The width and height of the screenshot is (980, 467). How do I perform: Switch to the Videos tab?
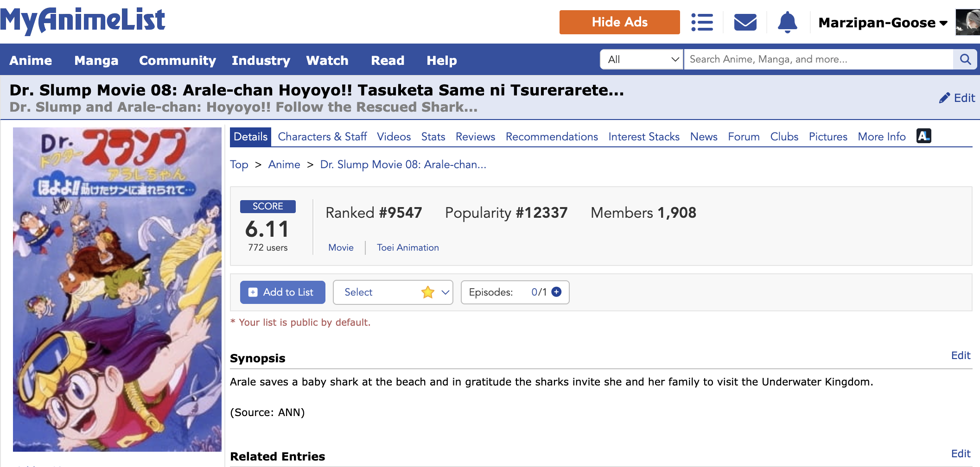pyautogui.click(x=394, y=137)
